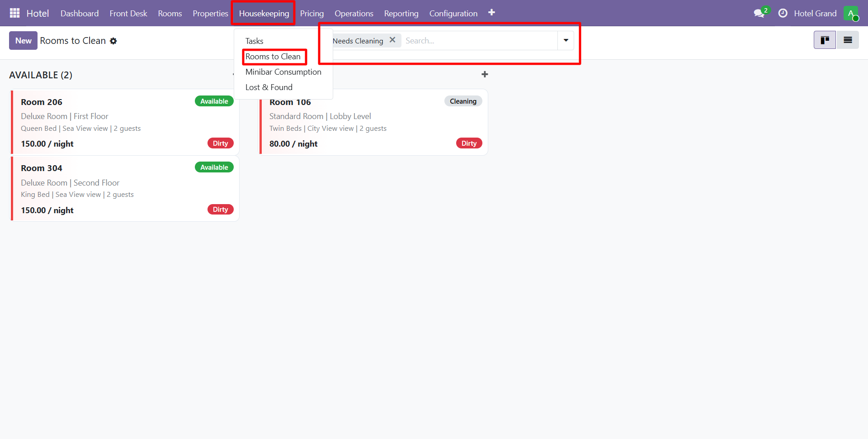Remove the Needs Cleaning filter tag
Image resolution: width=868 pixels, height=439 pixels.
(x=392, y=40)
